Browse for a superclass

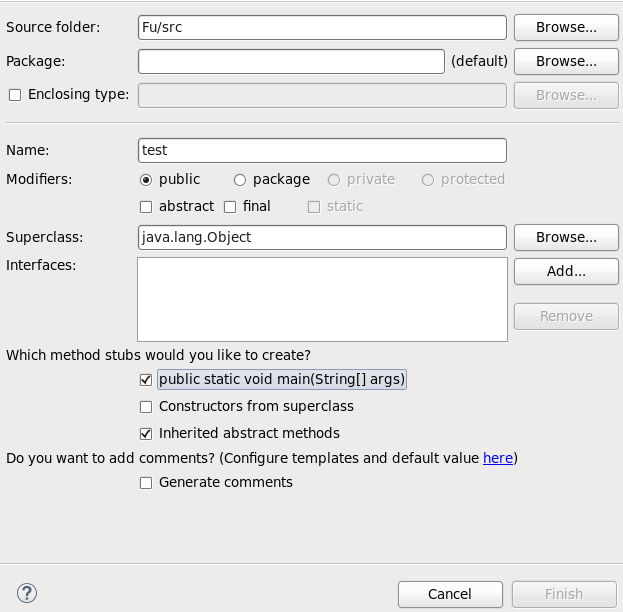pos(566,237)
